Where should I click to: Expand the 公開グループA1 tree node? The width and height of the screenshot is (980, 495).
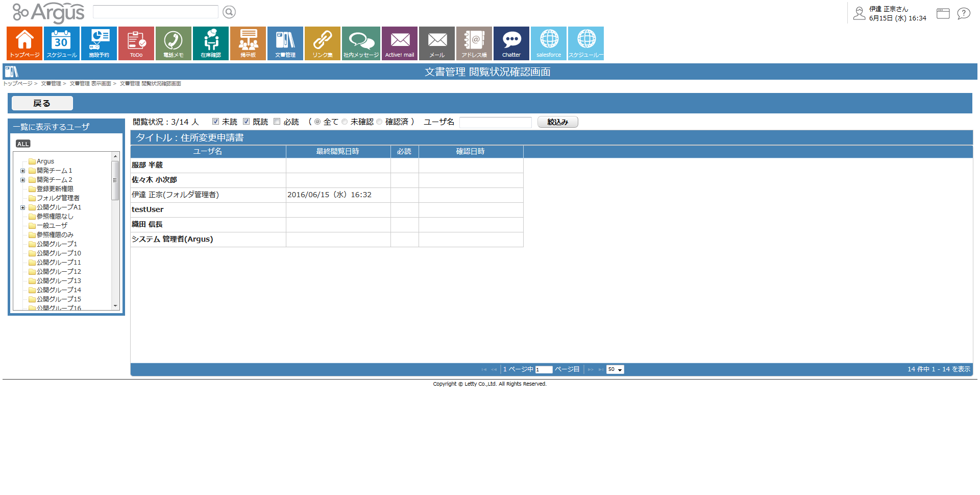(22, 207)
